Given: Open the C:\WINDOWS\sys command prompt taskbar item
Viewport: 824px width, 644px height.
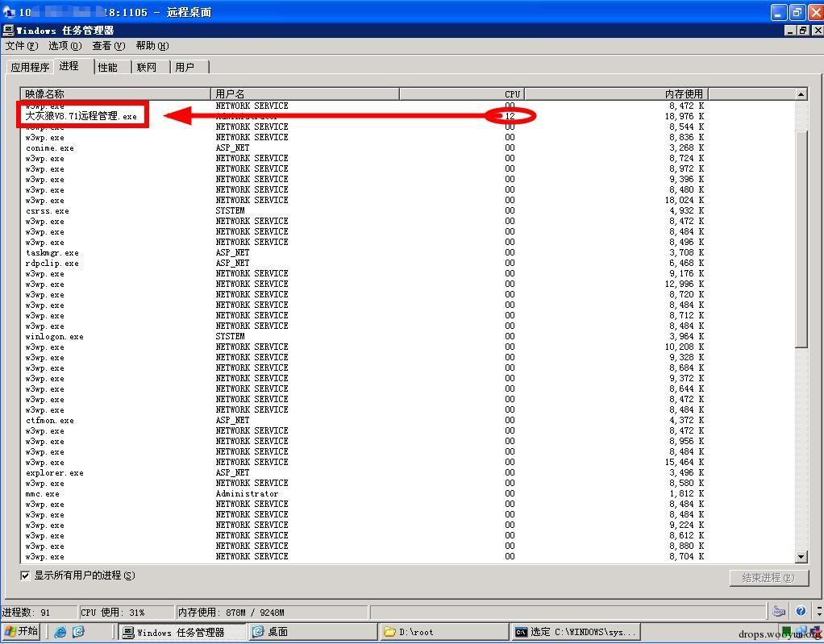Looking at the screenshot, I should 575,632.
